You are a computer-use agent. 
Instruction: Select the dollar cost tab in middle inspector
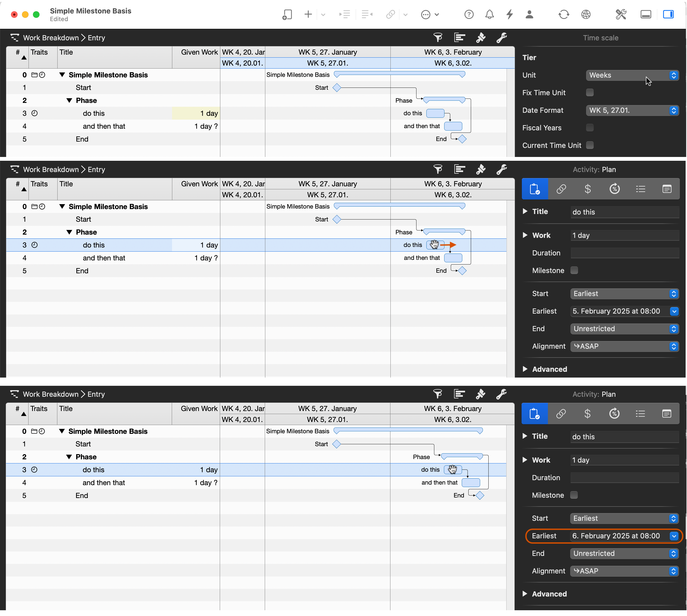click(x=587, y=189)
